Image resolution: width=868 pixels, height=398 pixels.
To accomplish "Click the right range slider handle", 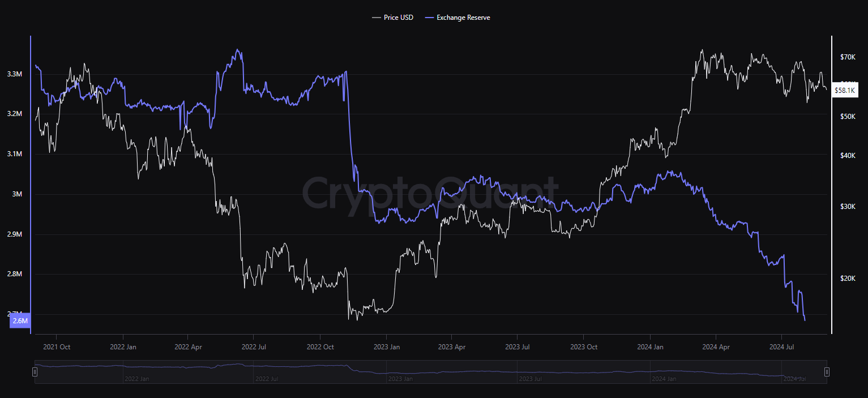I will [827, 372].
